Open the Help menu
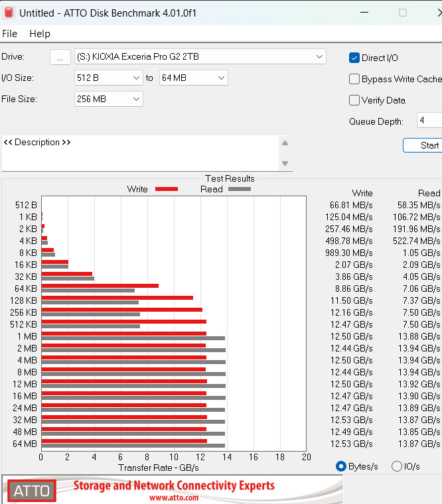442x504 pixels. (40, 34)
